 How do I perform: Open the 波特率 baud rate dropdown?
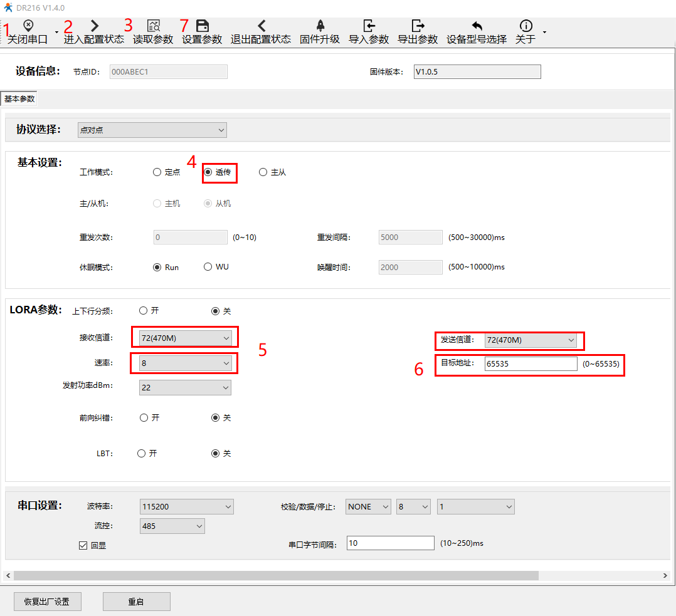[186, 506]
